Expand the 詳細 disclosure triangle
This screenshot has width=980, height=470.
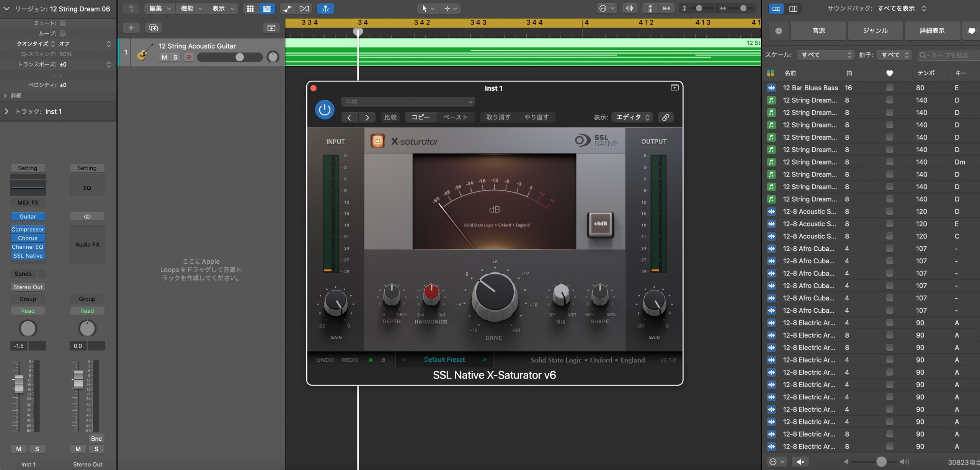pos(5,95)
